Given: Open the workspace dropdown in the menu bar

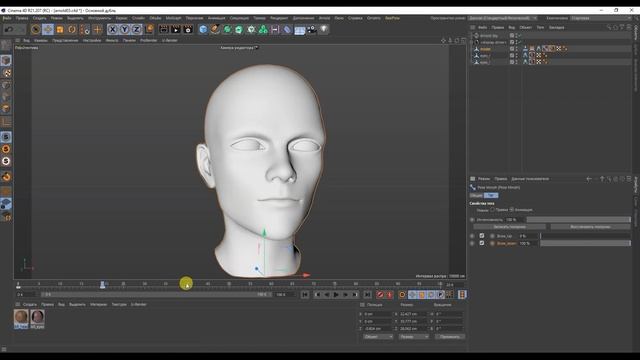Looking at the screenshot, I should (502, 18).
